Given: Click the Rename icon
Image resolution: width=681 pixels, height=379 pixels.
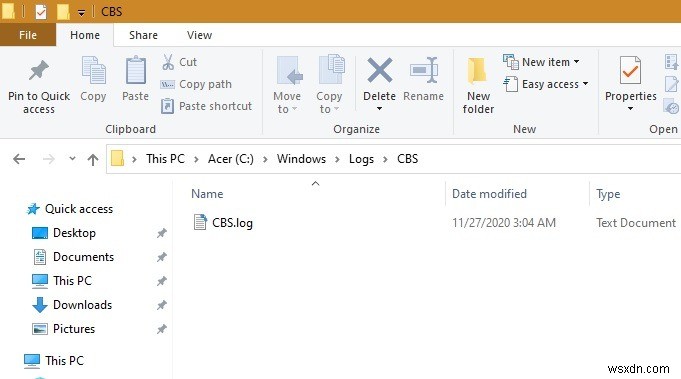Looking at the screenshot, I should [424, 70].
